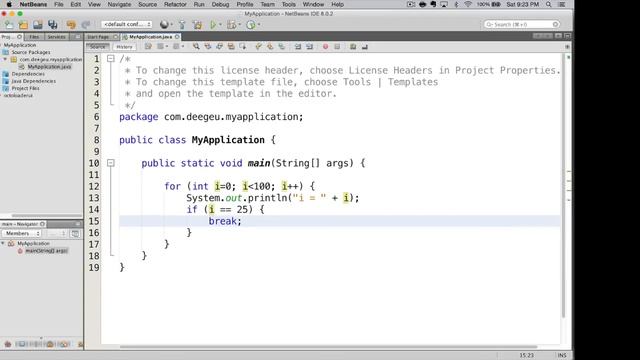Open the File menu

coord(59,4)
